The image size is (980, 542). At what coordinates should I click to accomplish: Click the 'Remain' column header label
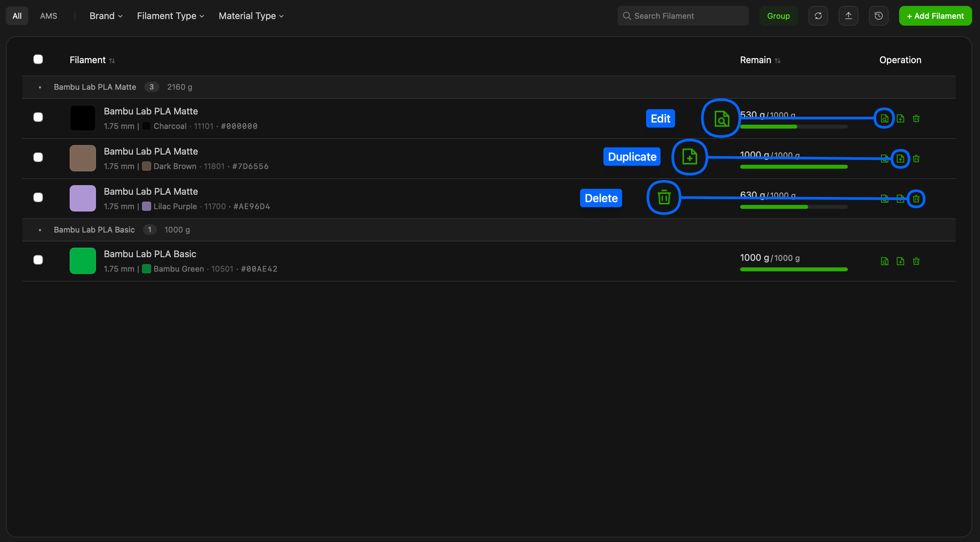pos(755,60)
